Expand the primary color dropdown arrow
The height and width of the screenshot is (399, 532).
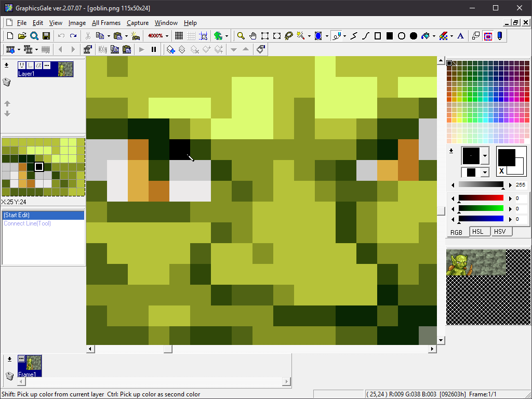coord(485,156)
